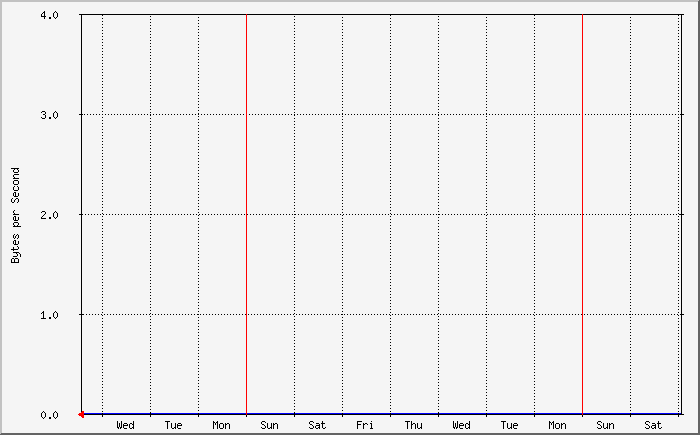Click the 0.0 baseline value
700x435 pixels.
pos(50,415)
